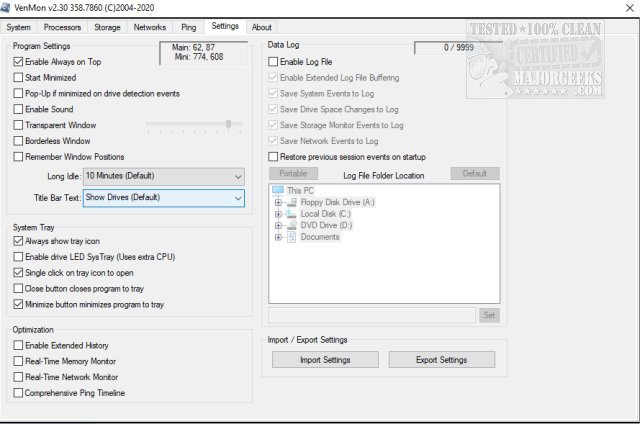Expand the Local Disk (C:) tree node
This screenshot has height=424, width=640.
pos(278,214)
